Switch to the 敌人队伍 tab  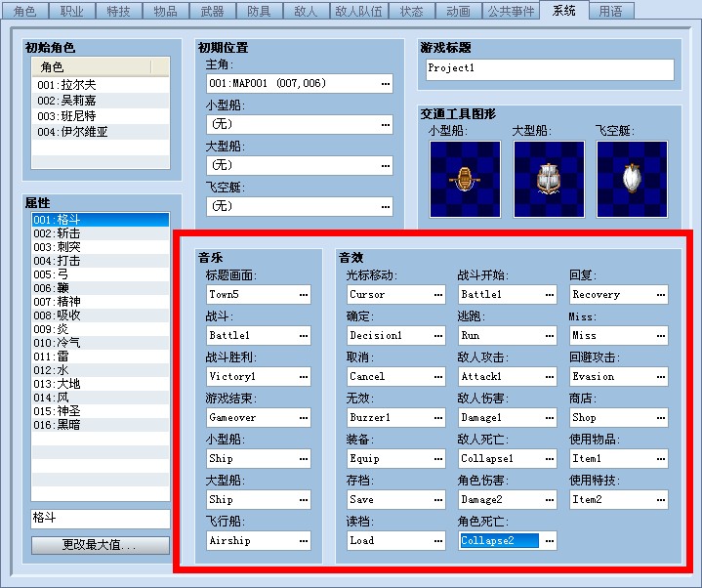359,11
